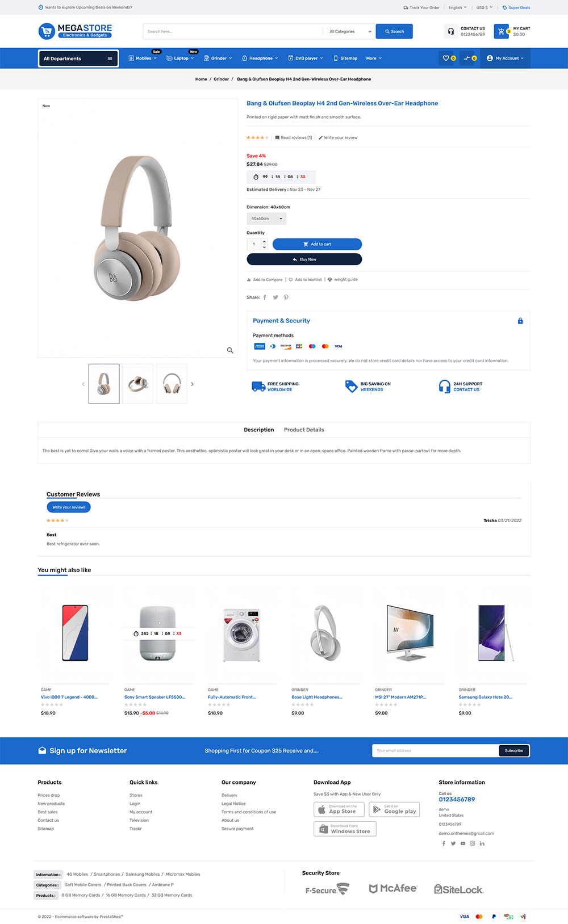Image resolution: width=568 pixels, height=924 pixels.
Task: Open the Dimension 40x60cm dropdown
Action: [x=266, y=219]
